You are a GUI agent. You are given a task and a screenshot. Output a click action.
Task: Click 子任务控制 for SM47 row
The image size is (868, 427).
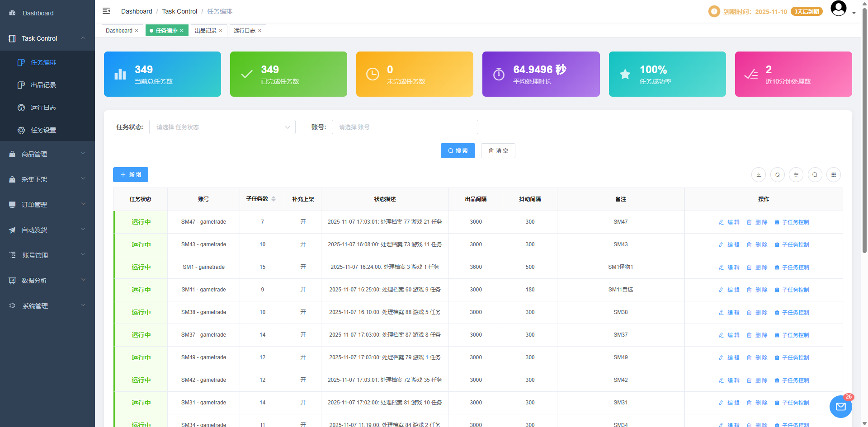tap(792, 222)
